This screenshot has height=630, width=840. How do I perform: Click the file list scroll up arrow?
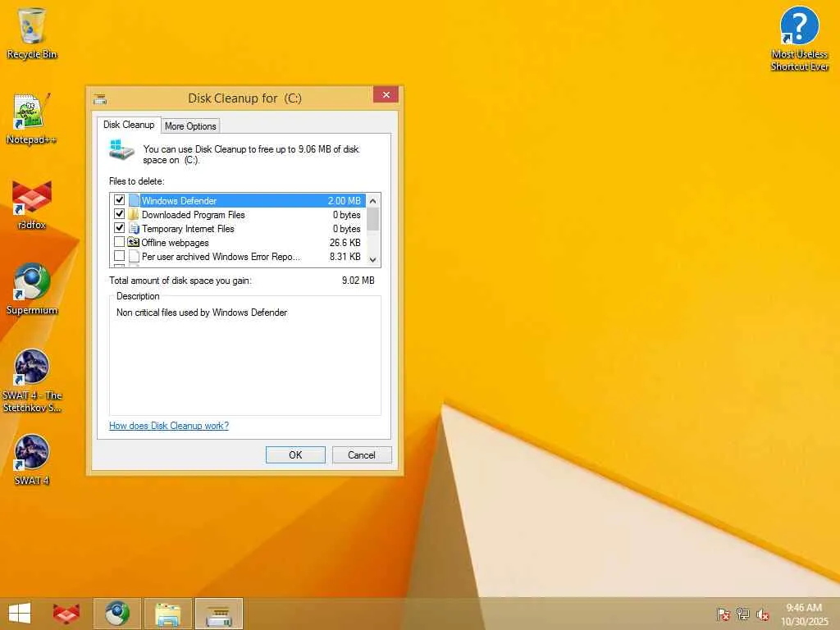coord(373,200)
